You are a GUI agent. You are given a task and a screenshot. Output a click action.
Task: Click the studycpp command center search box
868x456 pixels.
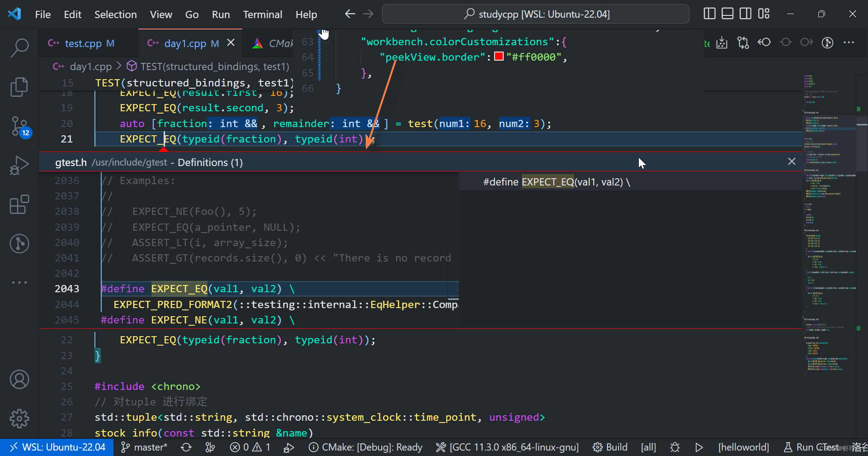click(535, 14)
